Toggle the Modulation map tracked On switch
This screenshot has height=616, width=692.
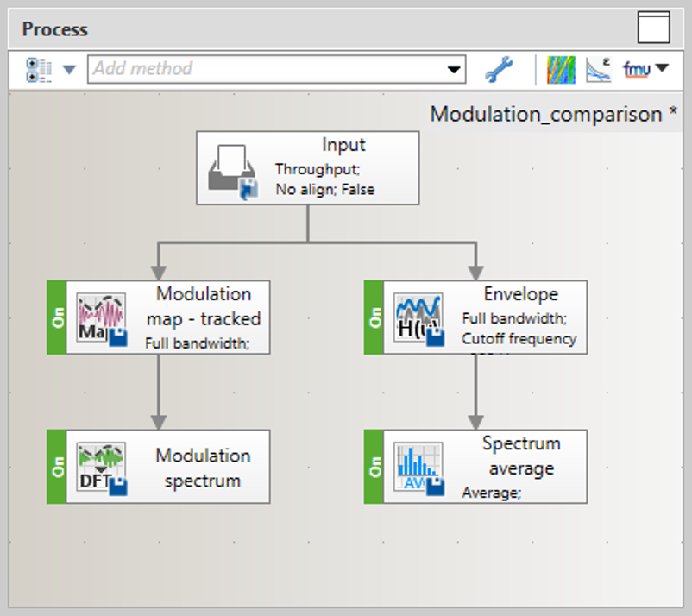click(x=57, y=317)
